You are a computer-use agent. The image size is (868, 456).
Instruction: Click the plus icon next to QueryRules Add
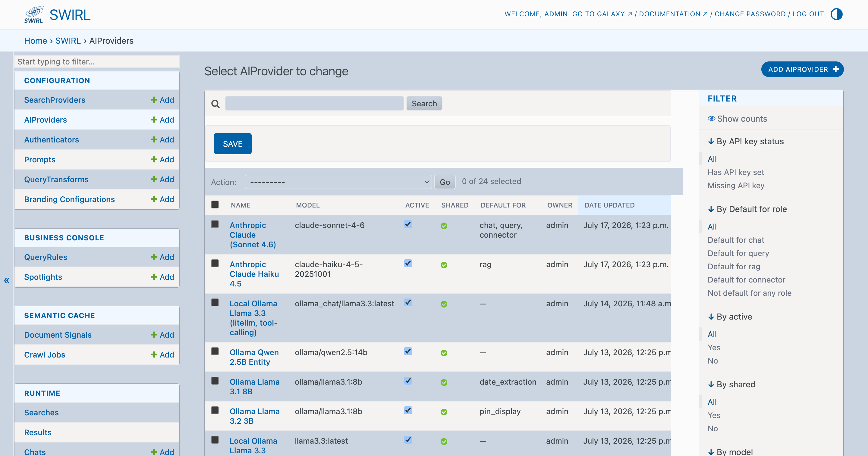point(154,257)
